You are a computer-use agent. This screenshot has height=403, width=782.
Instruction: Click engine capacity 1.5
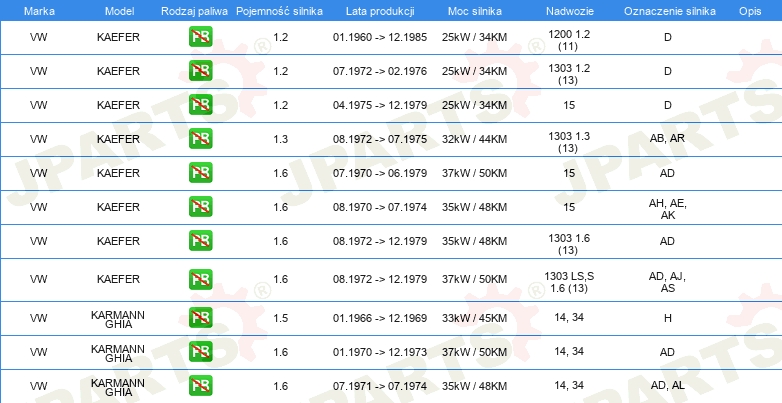tap(281, 318)
